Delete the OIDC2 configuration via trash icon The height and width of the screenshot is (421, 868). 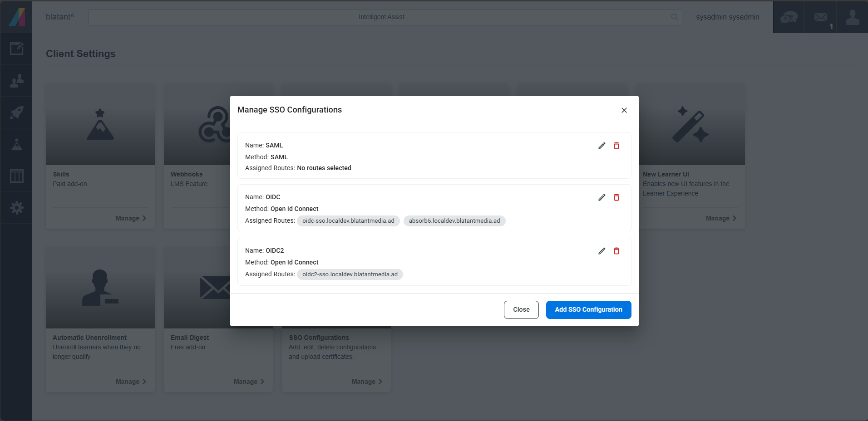click(x=616, y=251)
